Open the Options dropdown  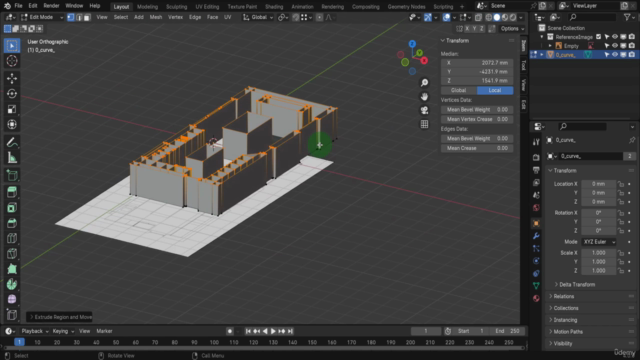[513, 29]
